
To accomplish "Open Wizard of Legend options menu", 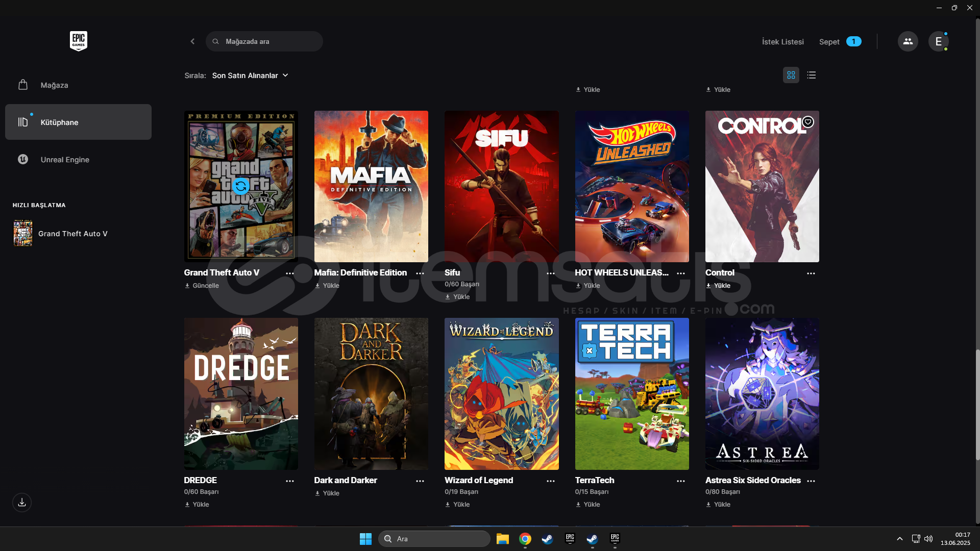I will [551, 481].
